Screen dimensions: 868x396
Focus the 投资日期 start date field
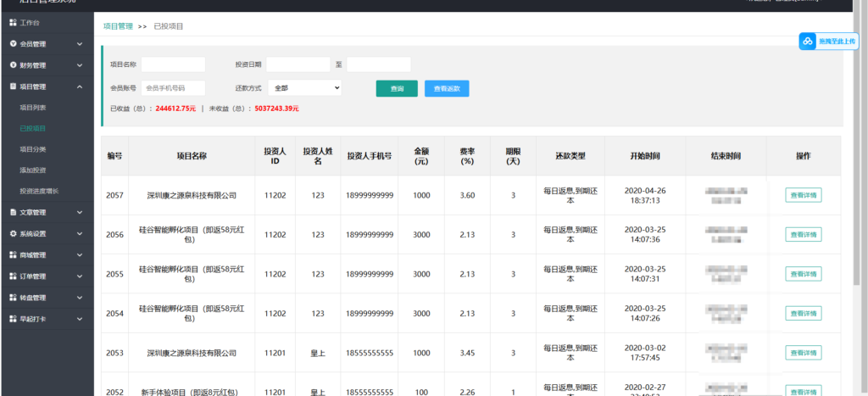298,64
